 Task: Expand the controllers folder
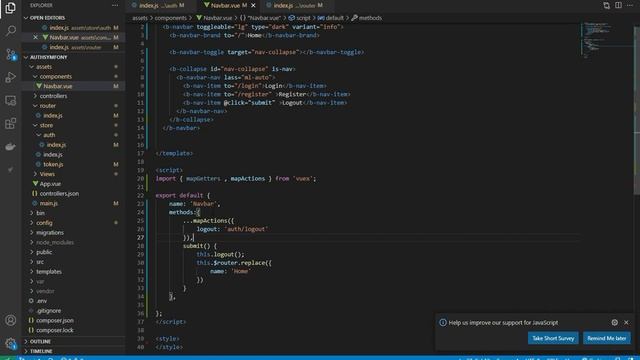click(35, 96)
